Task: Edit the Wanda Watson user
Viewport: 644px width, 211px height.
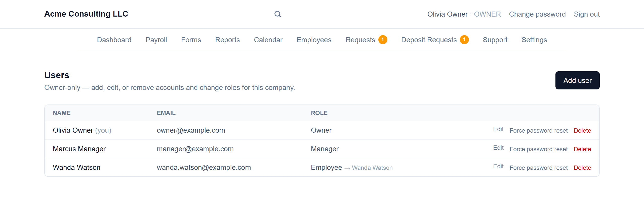Action: (x=498, y=166)
